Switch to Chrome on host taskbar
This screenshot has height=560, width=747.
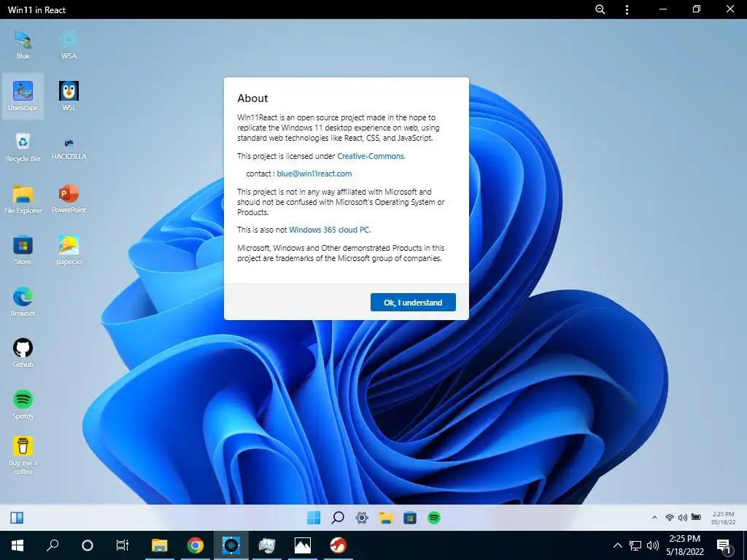coord(196,545)
